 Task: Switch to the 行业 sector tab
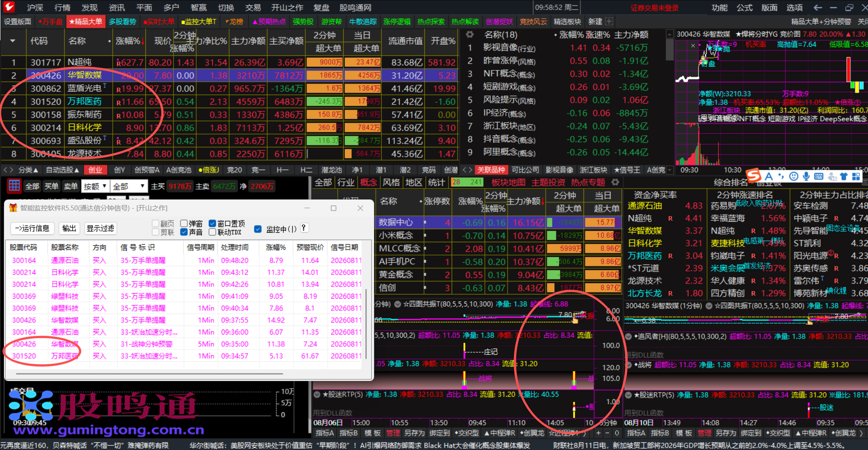[345, 182]
